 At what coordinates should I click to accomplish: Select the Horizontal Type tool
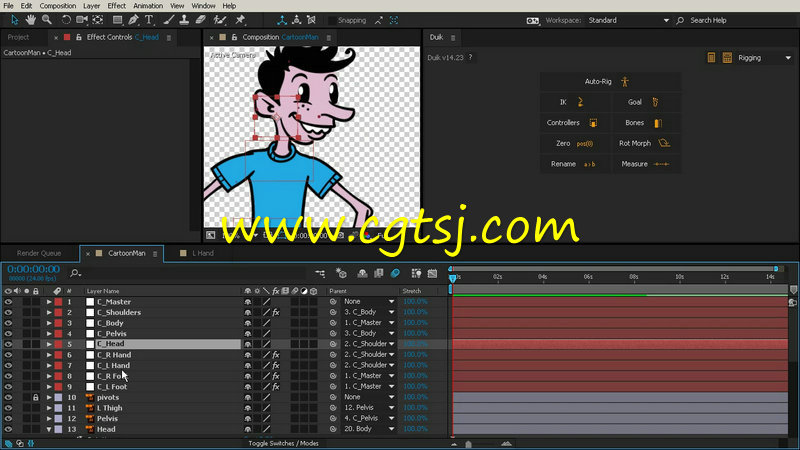click(149, 20)
